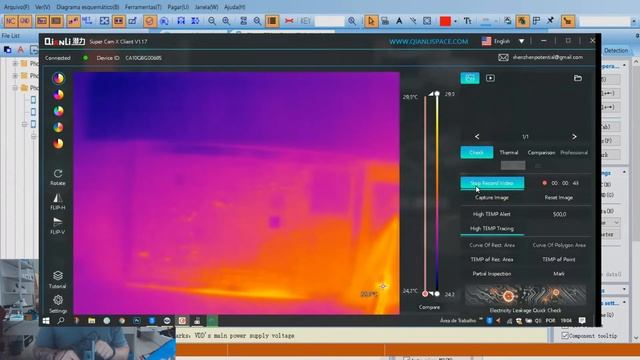This screenshot has height=360, width=640.
Task: Click the fit-to-screen toolbar icon
Action: coord(104,21)
